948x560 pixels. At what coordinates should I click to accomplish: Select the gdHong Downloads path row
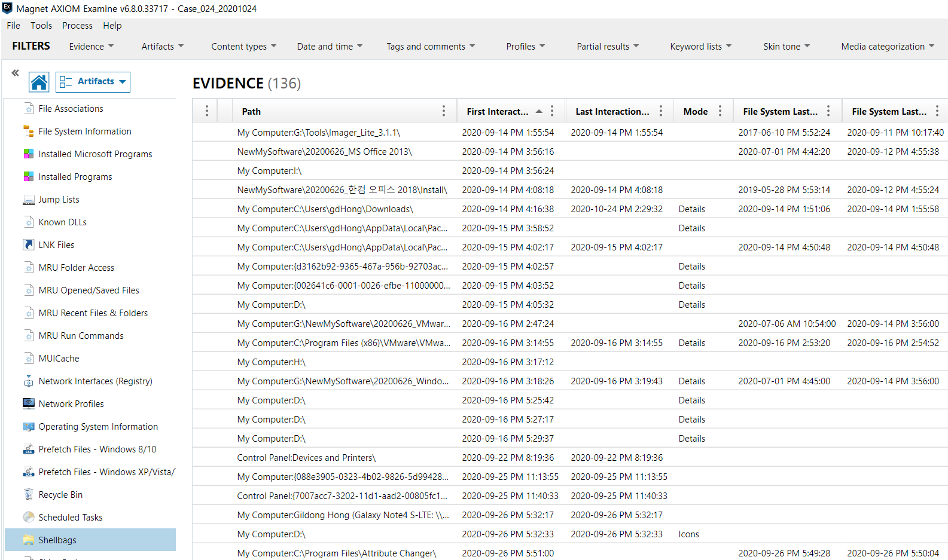(570, 209)
